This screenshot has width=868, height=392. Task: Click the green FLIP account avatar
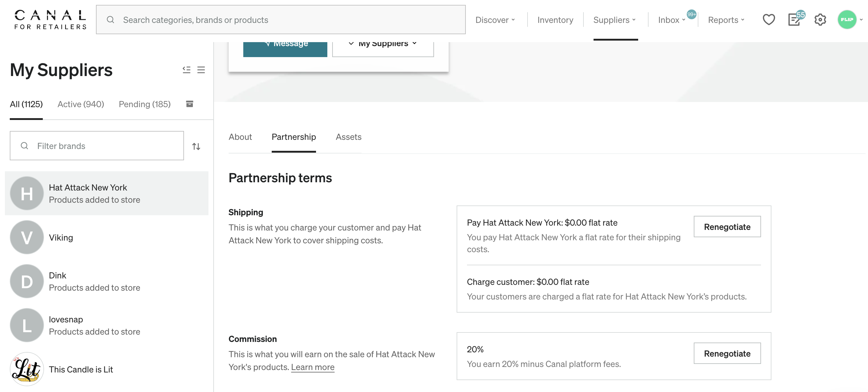click(846, 20)
